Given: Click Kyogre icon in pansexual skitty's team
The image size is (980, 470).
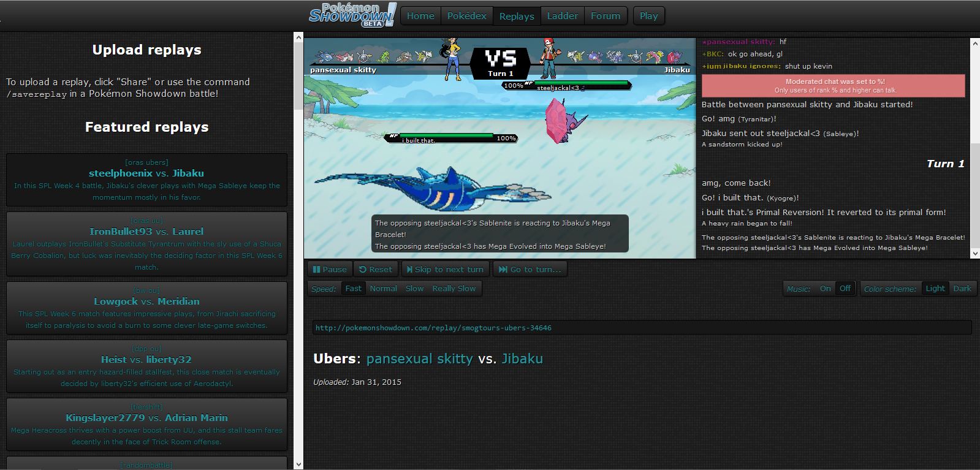Looking at the screenshot, I should 324,56.
